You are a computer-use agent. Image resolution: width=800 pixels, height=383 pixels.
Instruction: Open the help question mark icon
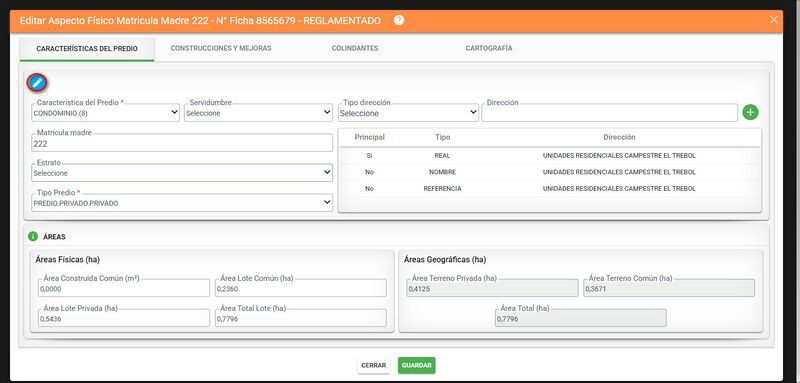click(x=399, y=20)
